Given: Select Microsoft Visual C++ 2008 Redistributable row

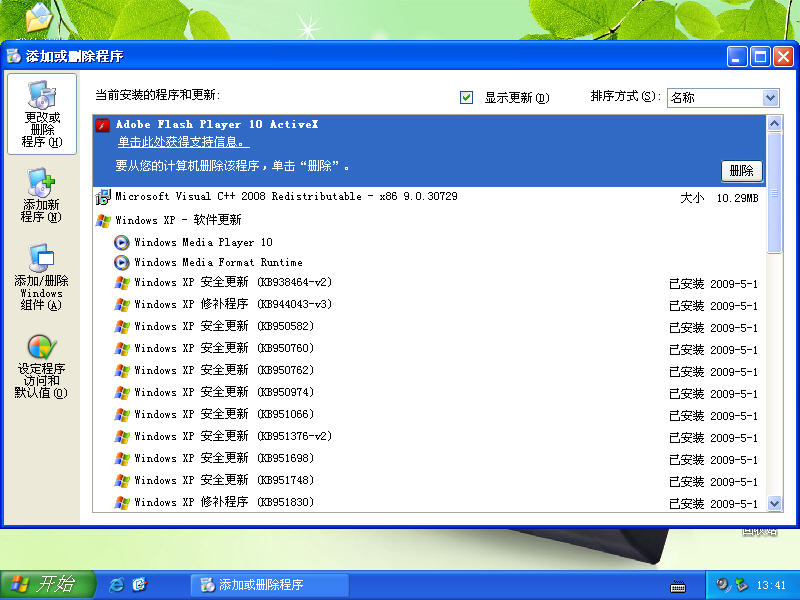Looking at the screenshot, I should (429, 197).
